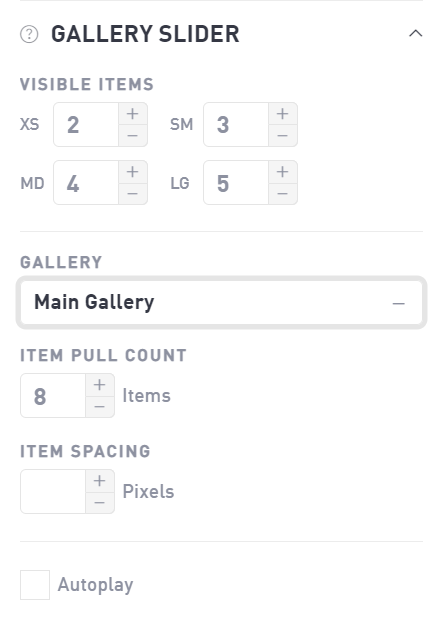Increase the item pull count

[100, 385]
